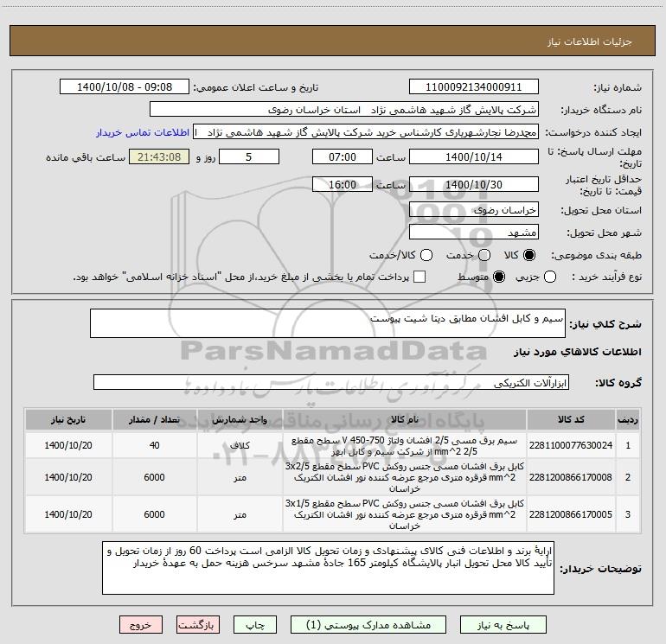Click the remaining days field showing 5
Image resolution: width=666 pixels, height=644 pixels.
[x=249, y=156]
